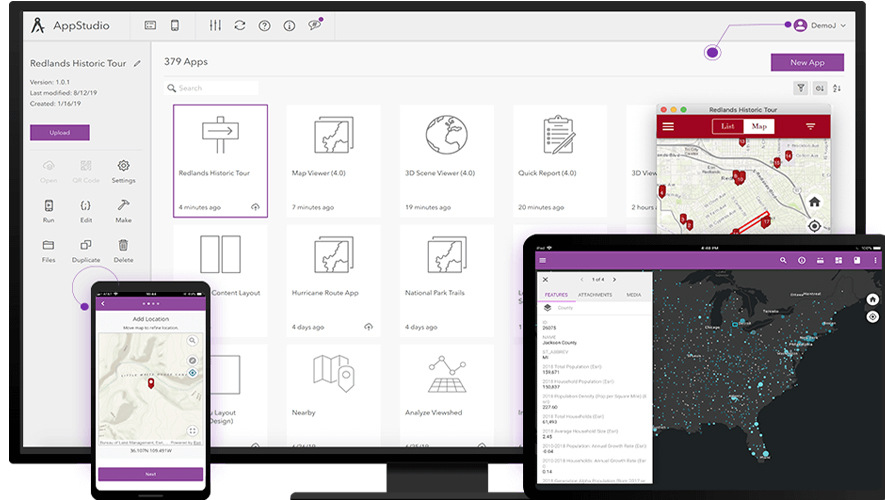Image resolution: width=885 pixels, height=500 pixels.
Task: Click the info icon in the tablet purple toolbar
Action: point(801,260)
